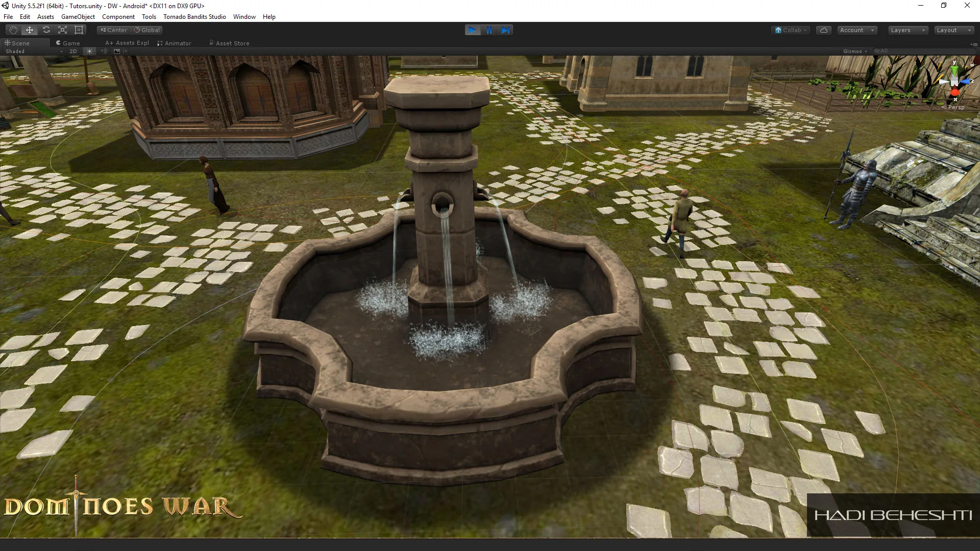
Task: Click the Pause button
Action: (x=489, y=30)
